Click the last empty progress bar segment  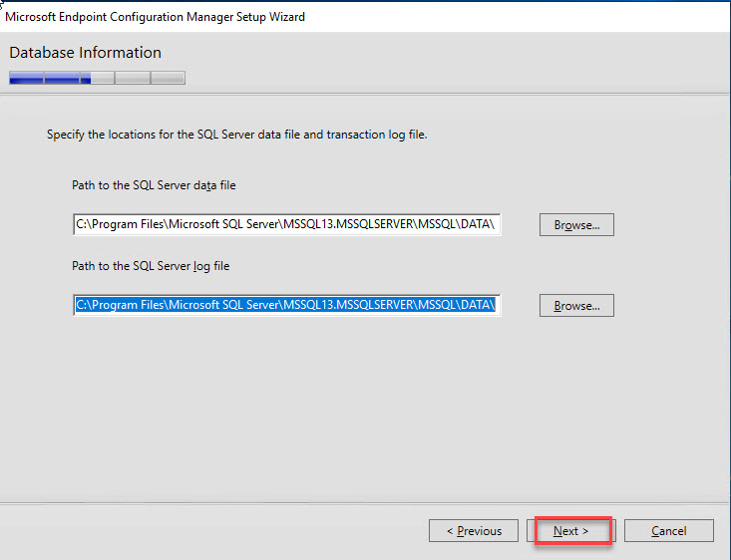click(x=169, y=78)
